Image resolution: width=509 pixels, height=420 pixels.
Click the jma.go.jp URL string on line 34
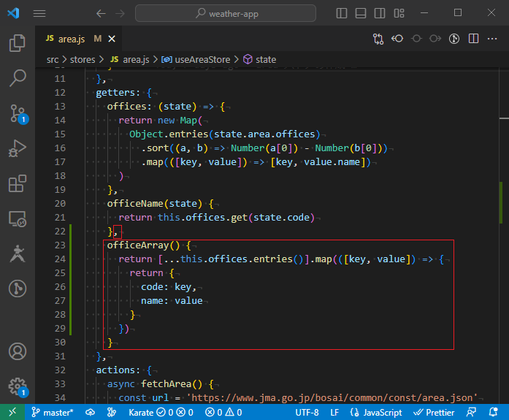(332, 398)
